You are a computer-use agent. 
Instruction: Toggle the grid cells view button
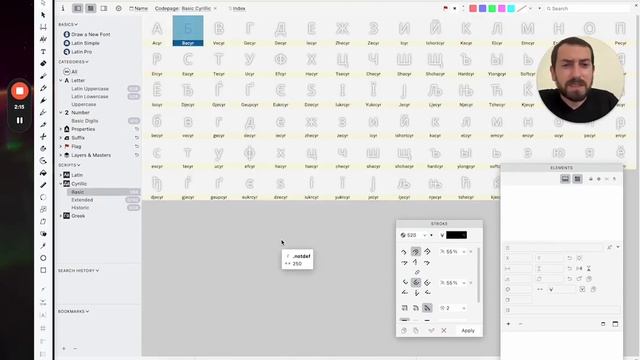(91, 8)
